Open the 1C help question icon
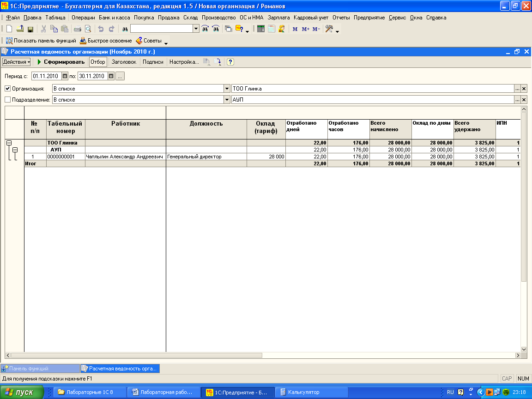The width and height of the screenshot is (532, 399). coord(239,29)
